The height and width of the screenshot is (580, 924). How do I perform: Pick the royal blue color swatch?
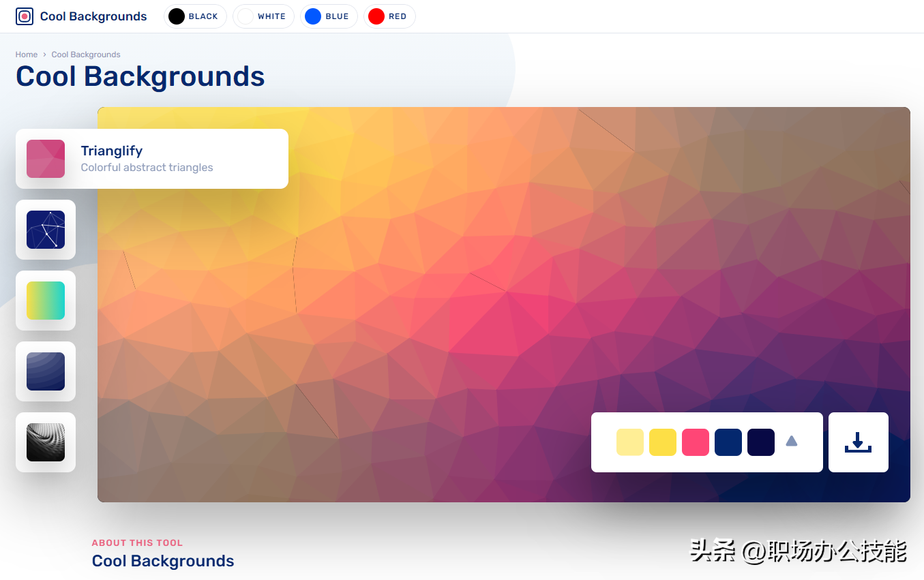coord(728,442)
